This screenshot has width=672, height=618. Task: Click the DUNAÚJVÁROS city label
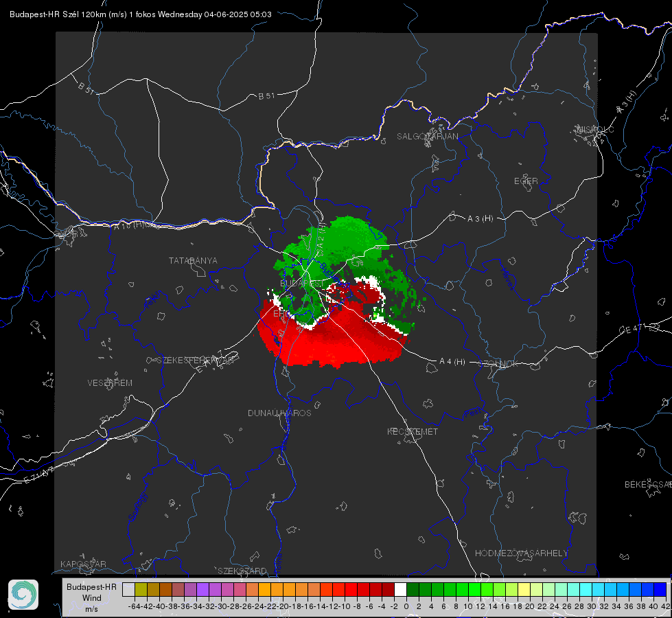(279, 413)
